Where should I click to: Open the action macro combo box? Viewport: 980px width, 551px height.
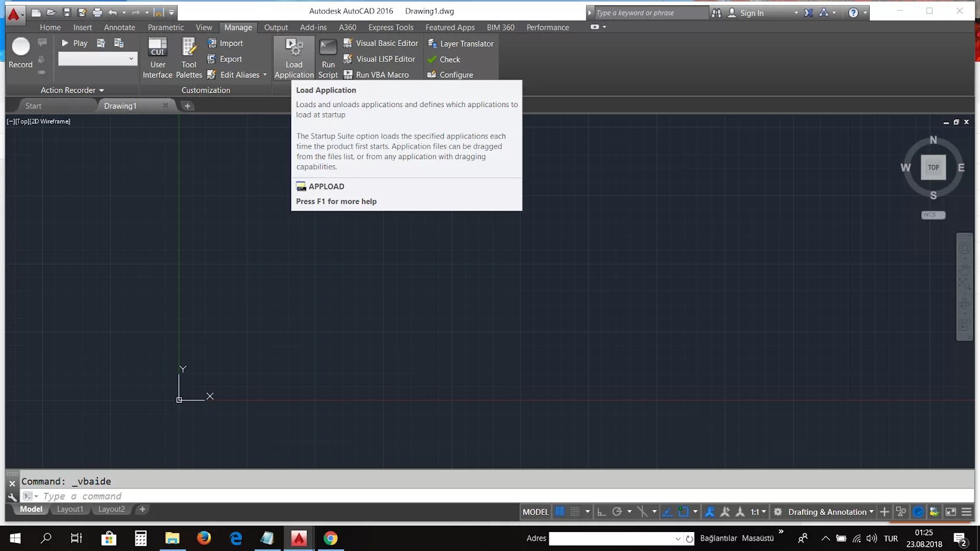pos(97,59)
